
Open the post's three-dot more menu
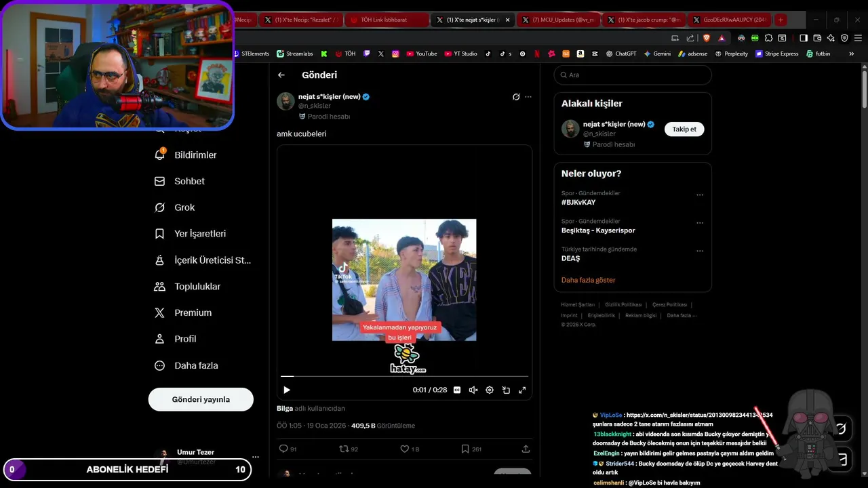[x=528, y=97]
